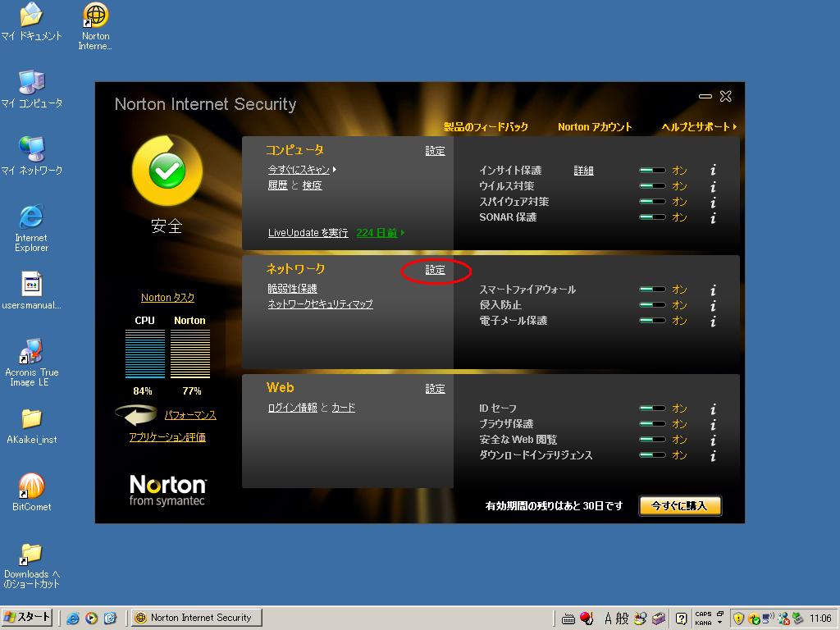
Task: Click the 今すぐに購入 button
Action: click(679, 506)
